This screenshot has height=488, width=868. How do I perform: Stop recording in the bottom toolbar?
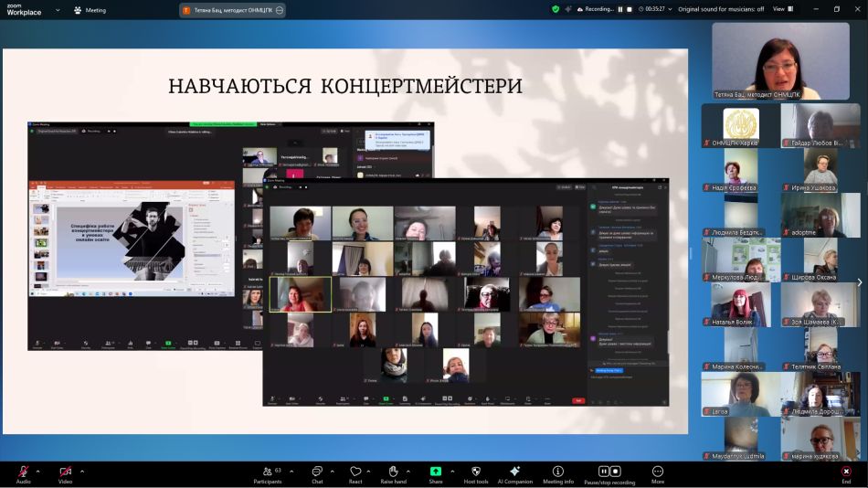615,472
